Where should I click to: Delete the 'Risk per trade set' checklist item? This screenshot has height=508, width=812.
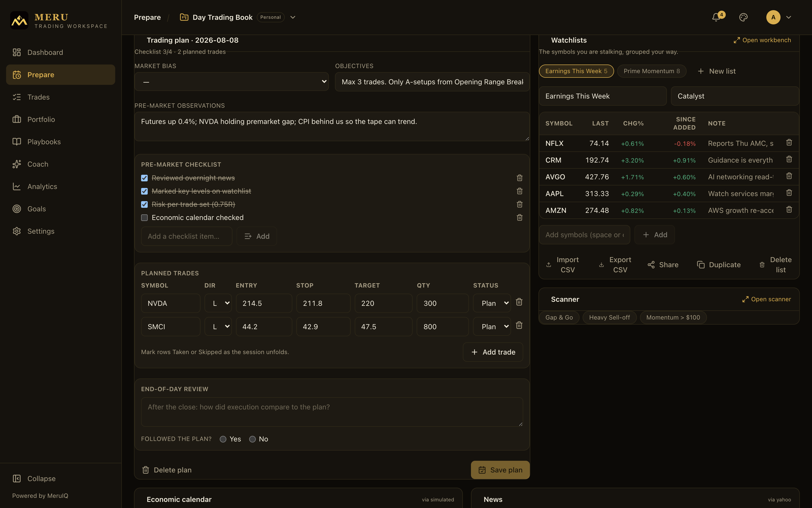[519, 204]
